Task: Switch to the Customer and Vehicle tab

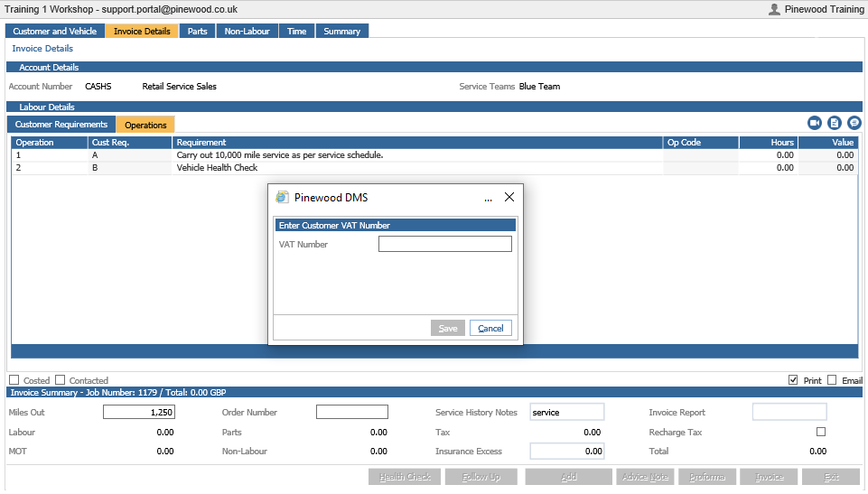Action: [55, 31]
